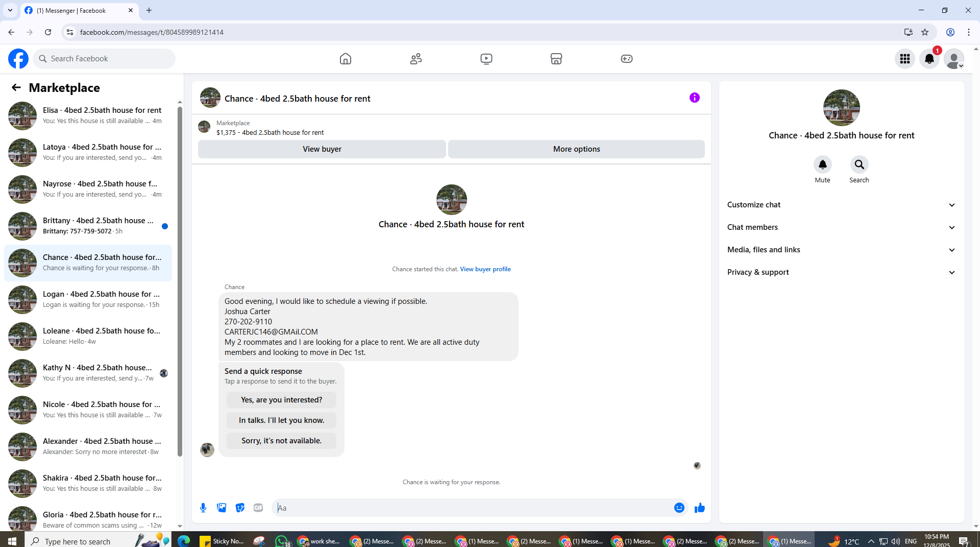Search in conversation magnifier icon
980x547 pixels.
[859, 164]
